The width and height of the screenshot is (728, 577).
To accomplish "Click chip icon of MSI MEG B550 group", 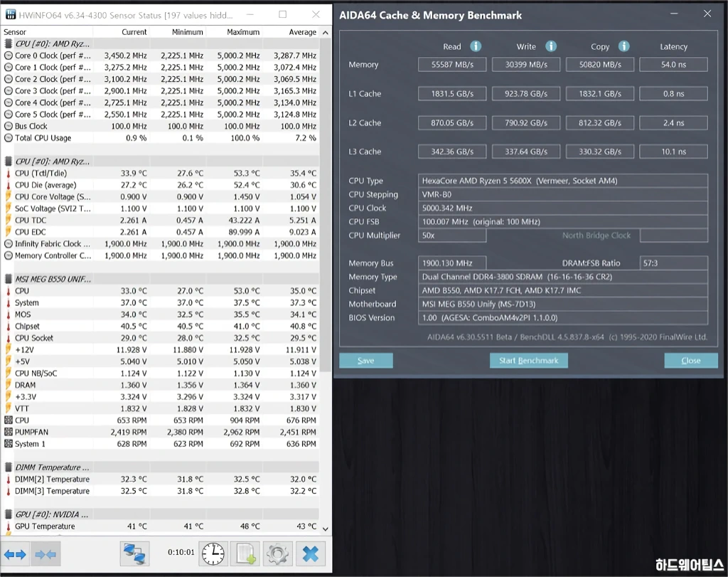I will 9,279.
